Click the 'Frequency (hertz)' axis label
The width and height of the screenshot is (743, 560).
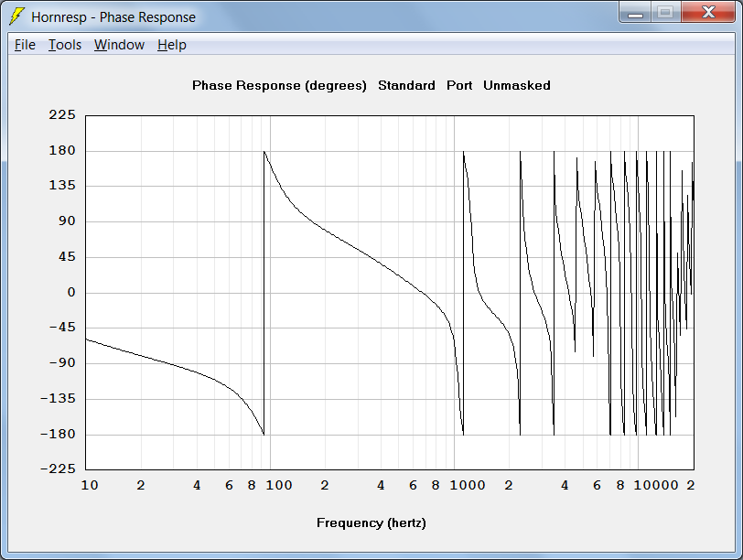pos(371,522)
